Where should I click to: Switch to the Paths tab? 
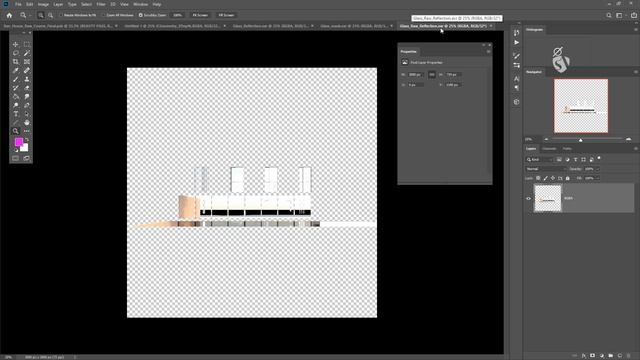(567, 149)
